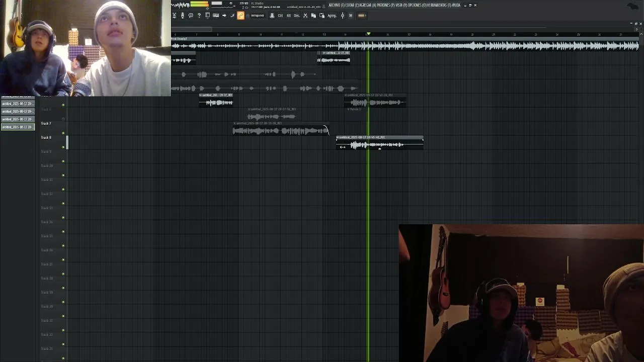This screenshot has height=362, width=644.
Task: Open the Agreg. dropdown in toolbar
Action: point(332,16)
